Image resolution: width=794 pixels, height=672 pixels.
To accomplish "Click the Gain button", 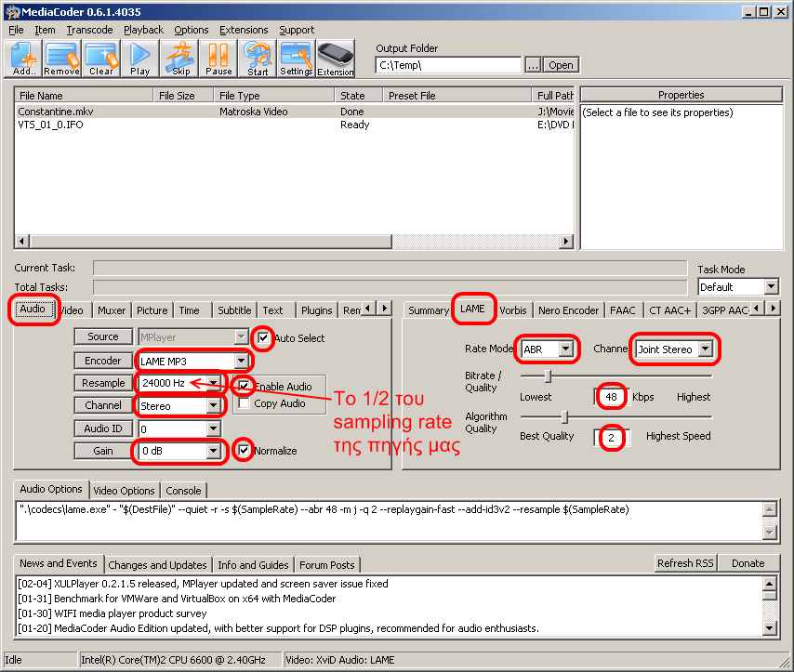I will click(x=103, y=451).
